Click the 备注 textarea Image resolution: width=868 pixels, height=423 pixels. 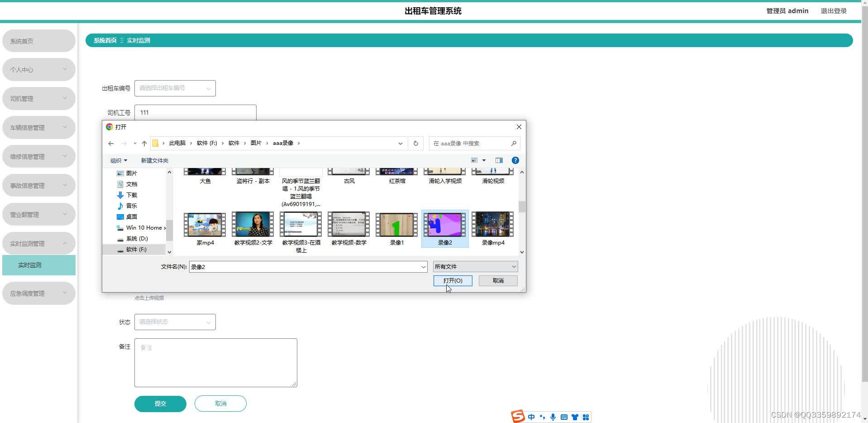215,362
